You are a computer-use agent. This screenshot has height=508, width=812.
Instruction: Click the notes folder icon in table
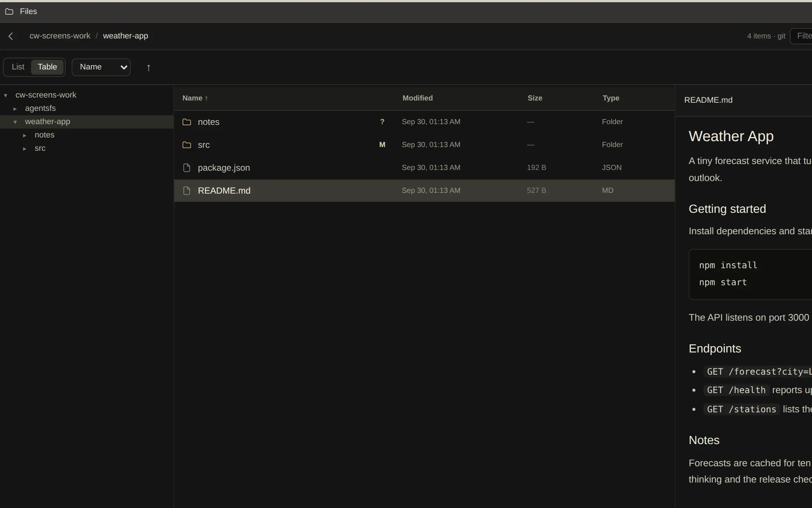(187, 122)
